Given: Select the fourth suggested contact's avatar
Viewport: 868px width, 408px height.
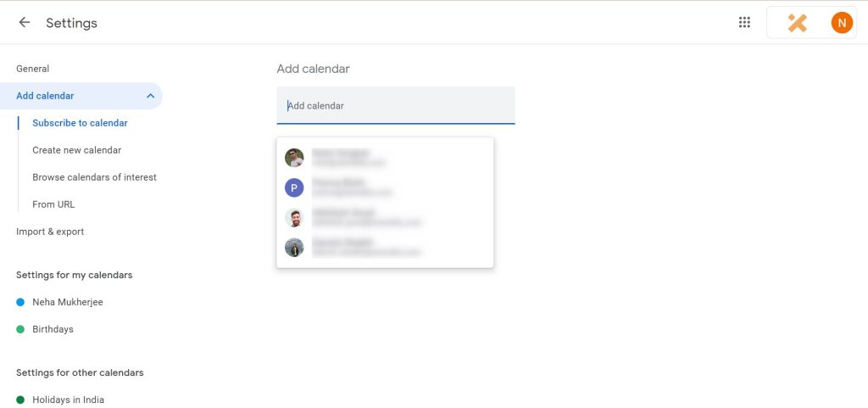Looking at the screenshot, I should tap(294, 248).
